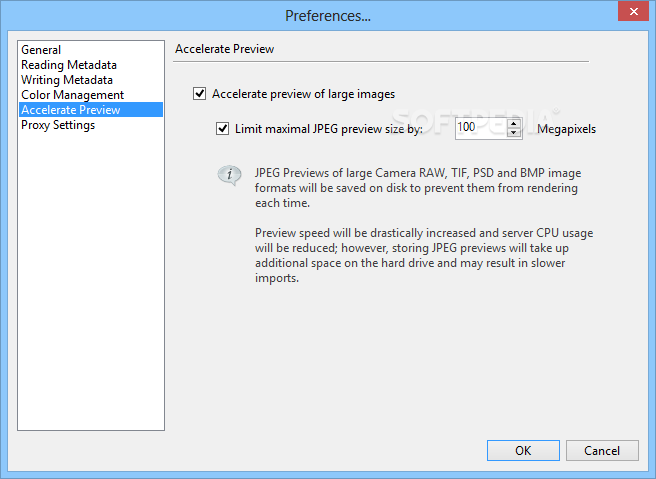This screenshot has height=479, width=656.
Task: Click the Megapixels unit label
Action: pos(566,129)
